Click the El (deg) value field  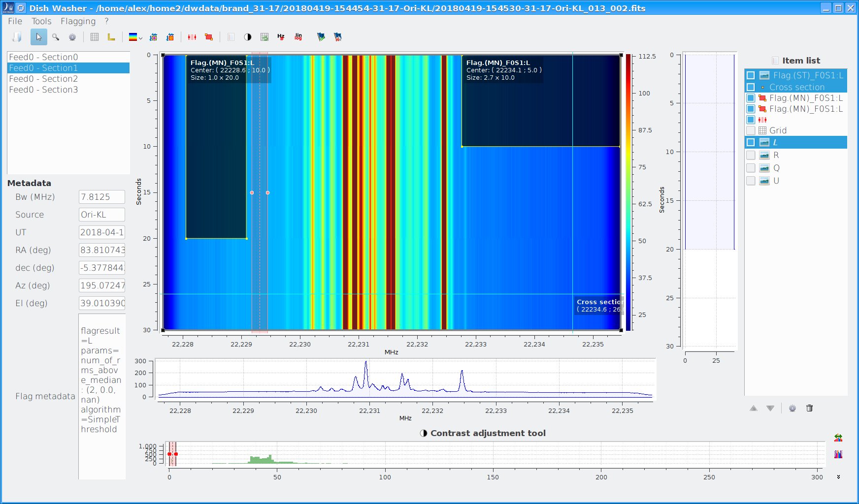[102, 303]
